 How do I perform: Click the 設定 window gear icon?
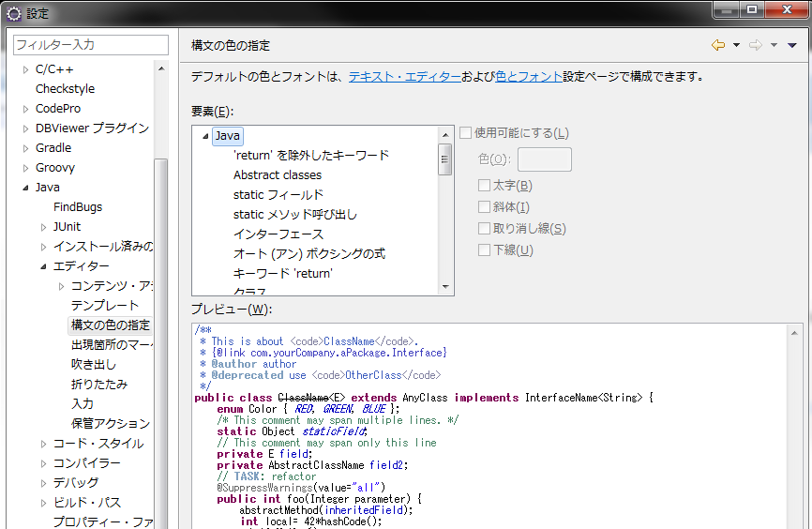14,13
